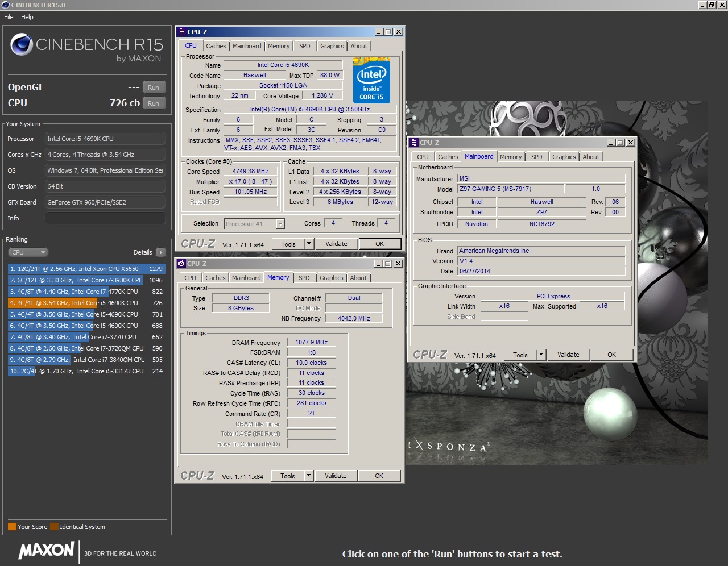Open the CPU ranking type dropdown
The height and width of the screenshot is (566, 728).
tap(28, 252)
